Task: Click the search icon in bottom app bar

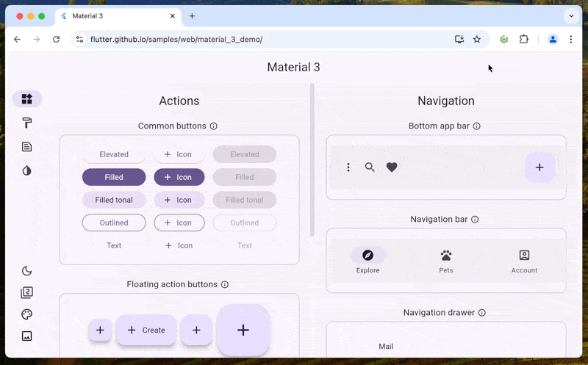Action: click(370, 167)
